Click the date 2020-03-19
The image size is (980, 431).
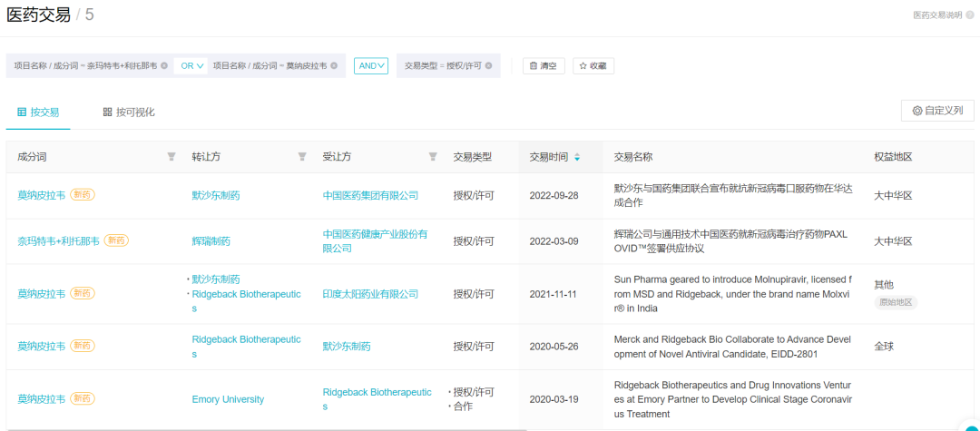554,399
